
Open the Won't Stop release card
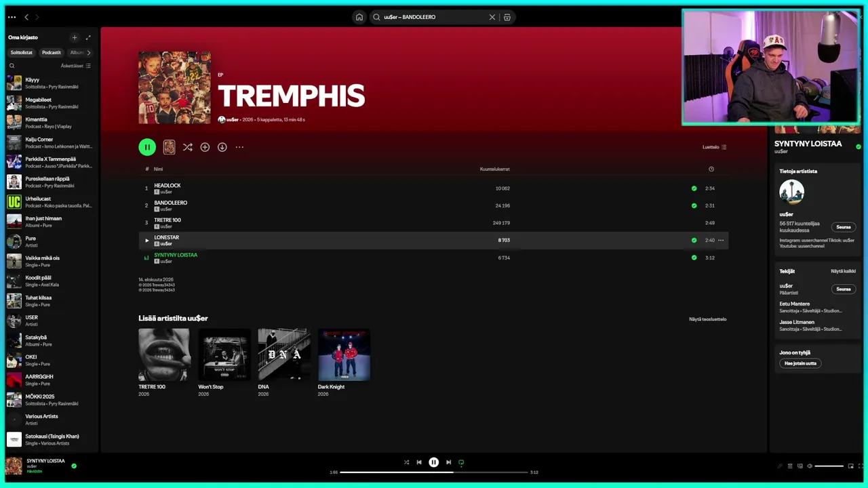pos(224,363)
